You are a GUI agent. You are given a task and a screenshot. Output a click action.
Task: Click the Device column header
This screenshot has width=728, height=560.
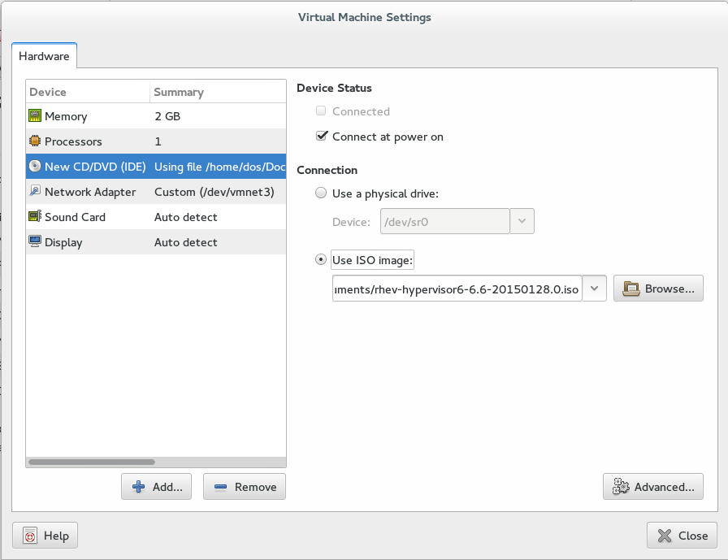tap(87, 92)
